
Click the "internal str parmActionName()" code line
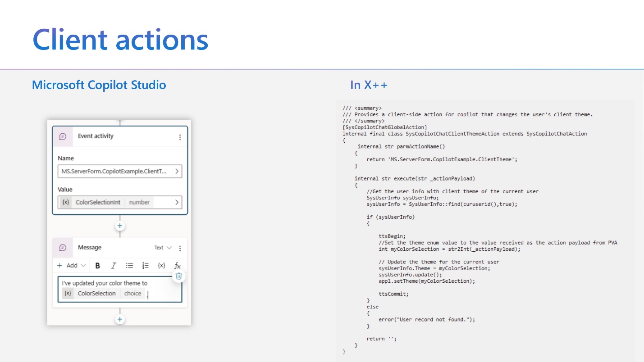pos(401,146)
